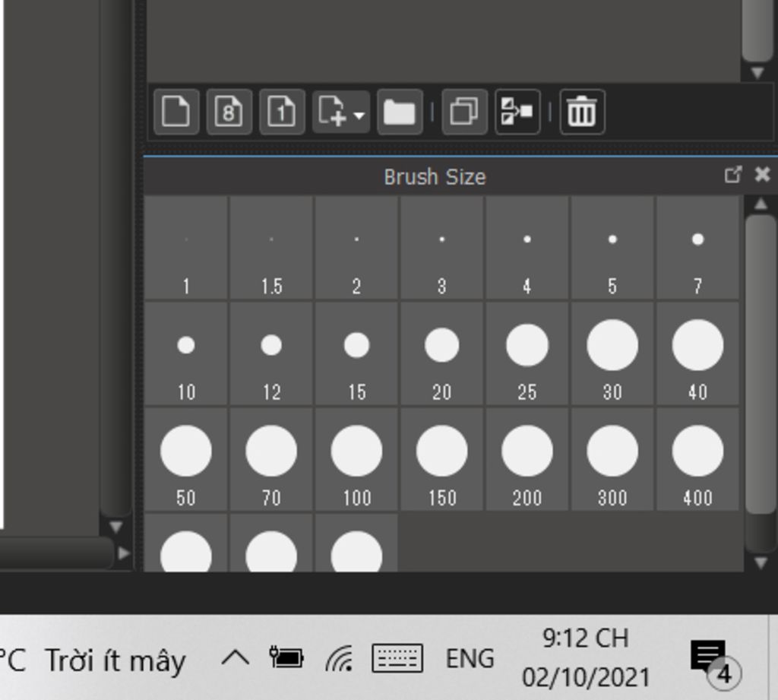The height and width of the screenshot is (700, 778).
Task: Pick brush size 3
Action: 442,248
